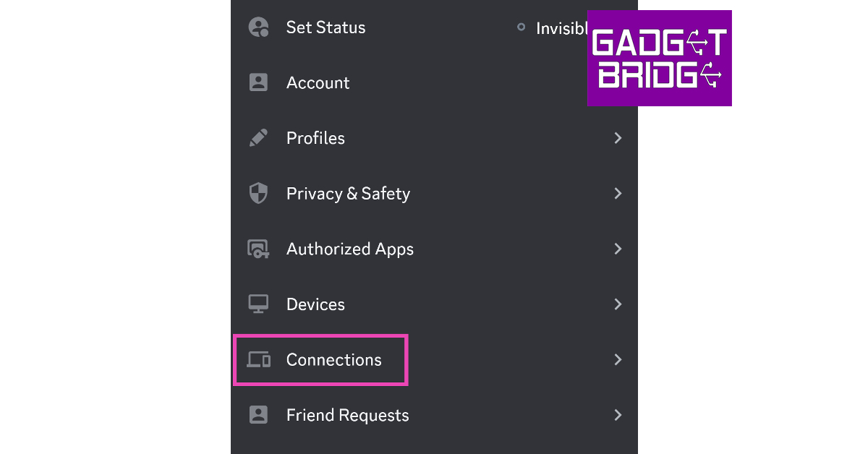Click the Gadget Bridge logo

[659, 59]
